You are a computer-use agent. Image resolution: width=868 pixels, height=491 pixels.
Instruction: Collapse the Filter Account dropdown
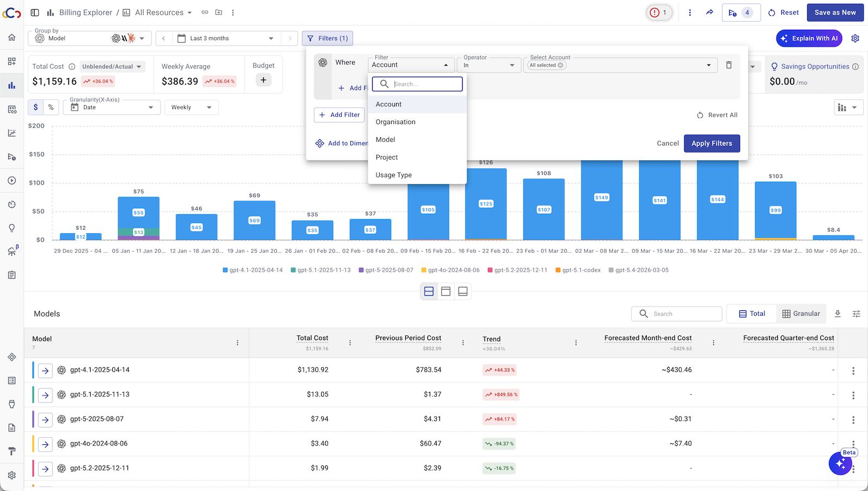click(411, 65)
